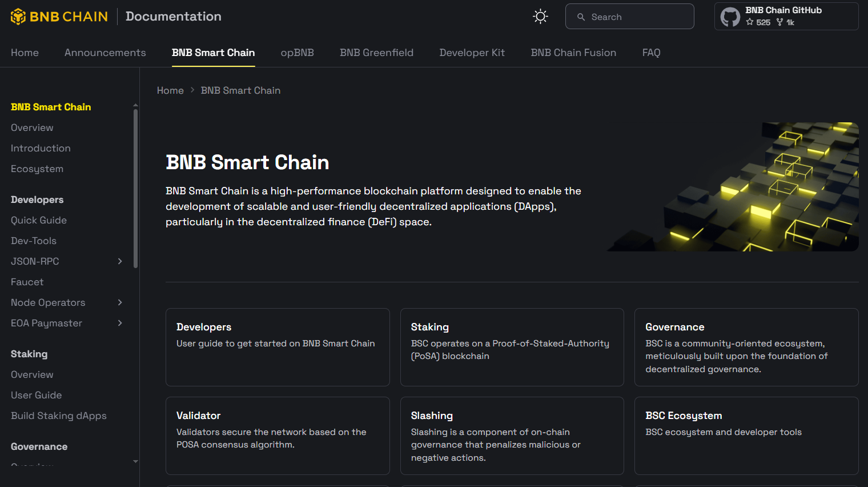This screenshot has width=868, height=487.
Task: Click the BNB Smart Chain sidebar heading
Action: pos(51,107)
